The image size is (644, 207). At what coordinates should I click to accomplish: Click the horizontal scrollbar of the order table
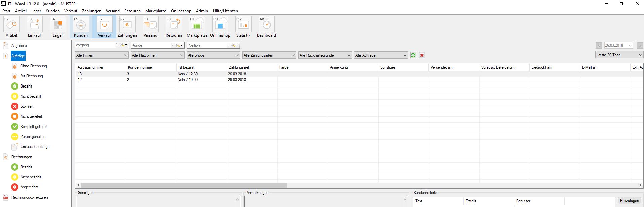tap(184, 185)
